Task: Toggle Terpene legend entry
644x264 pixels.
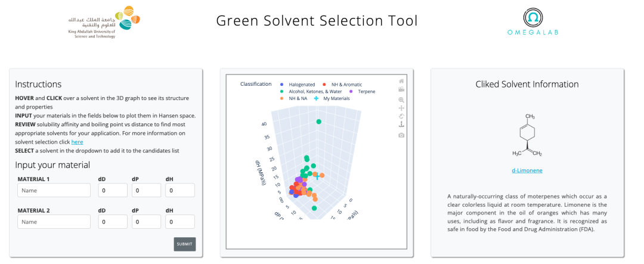Action: point(363,92)
